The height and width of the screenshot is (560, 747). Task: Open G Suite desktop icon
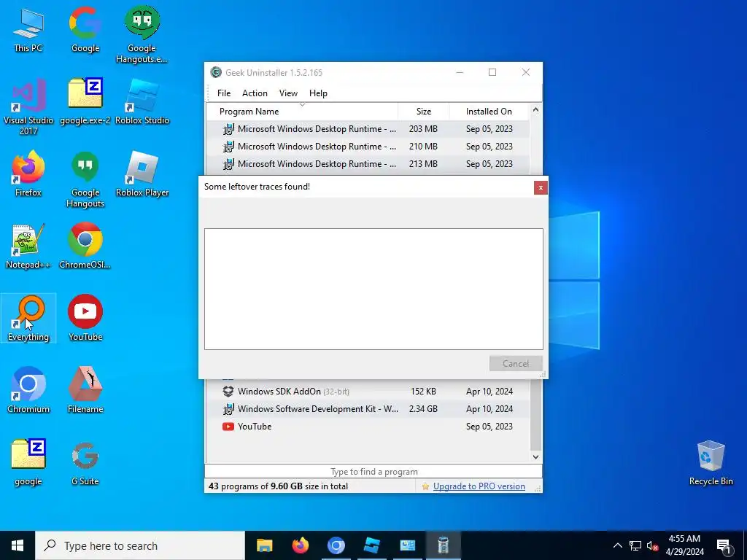pos(85,462)
